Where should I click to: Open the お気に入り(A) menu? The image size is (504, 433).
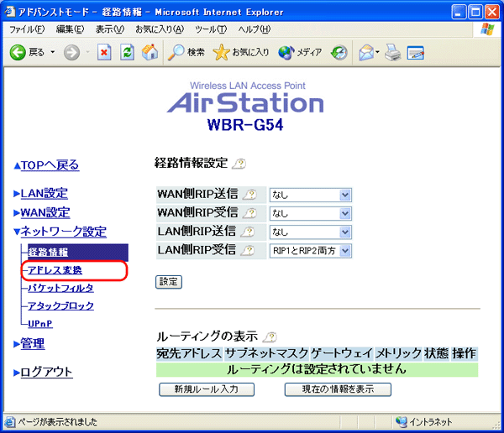click(x=160, y=29)
